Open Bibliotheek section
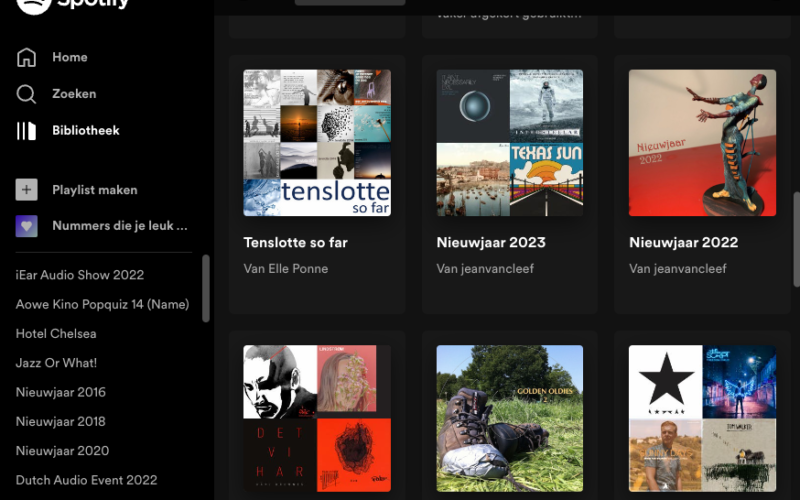Image resolution: width=800 pixels, height=500 pixels. pyautogui.click(x=86, y=131)
